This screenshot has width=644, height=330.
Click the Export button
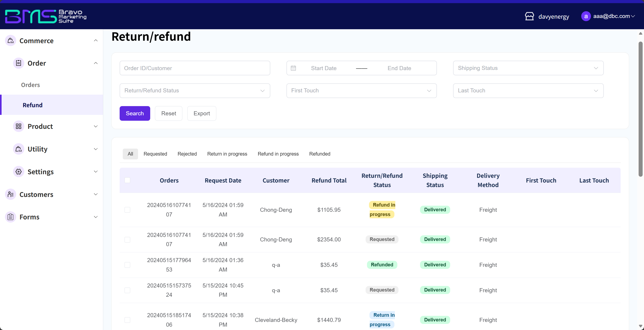[x=201, y=113]
